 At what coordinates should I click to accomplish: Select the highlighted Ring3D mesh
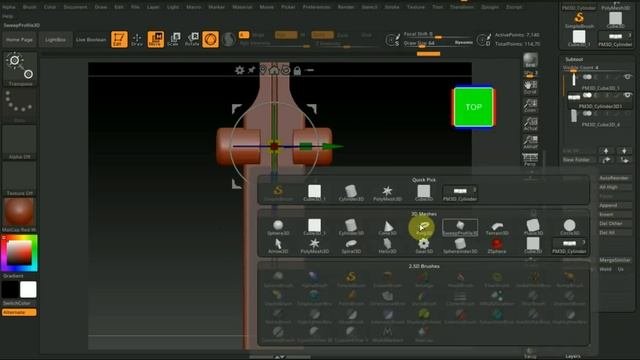coord(424,227)
